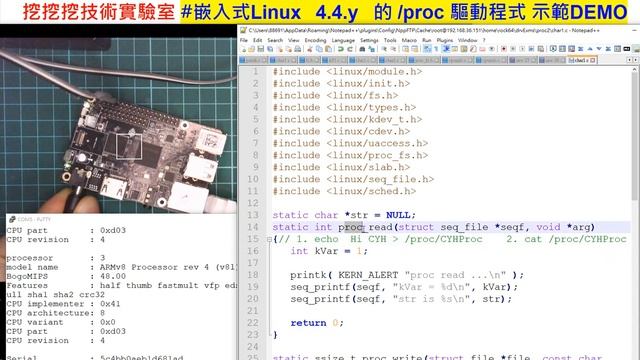
Task: Toggle file Monitoring eye icon
Action: pos(492,49)
